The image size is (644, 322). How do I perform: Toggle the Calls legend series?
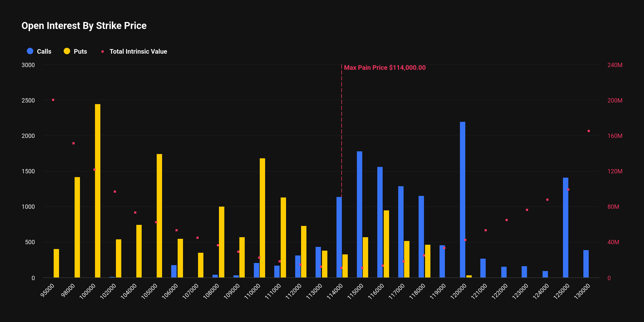(x=39, y=51)
